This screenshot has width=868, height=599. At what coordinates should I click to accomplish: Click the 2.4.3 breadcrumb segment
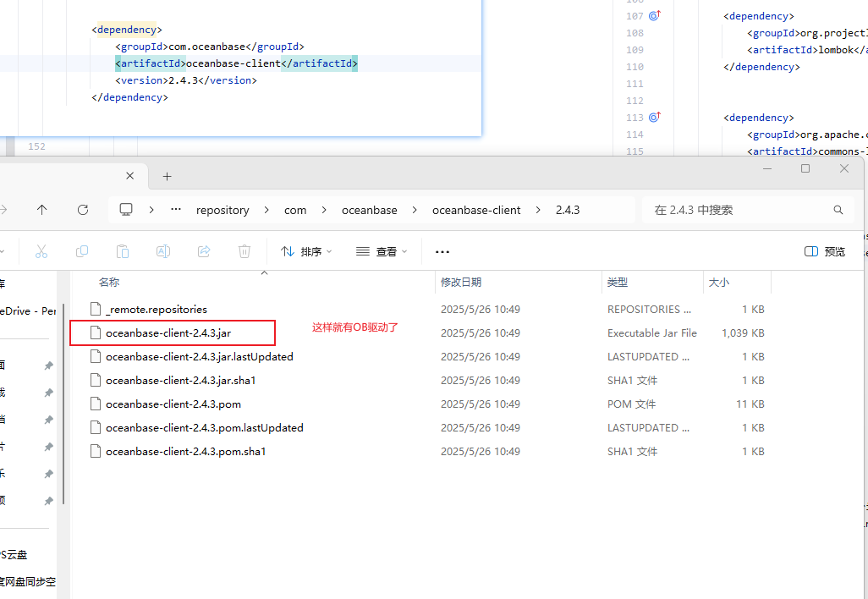click(568, 210)
